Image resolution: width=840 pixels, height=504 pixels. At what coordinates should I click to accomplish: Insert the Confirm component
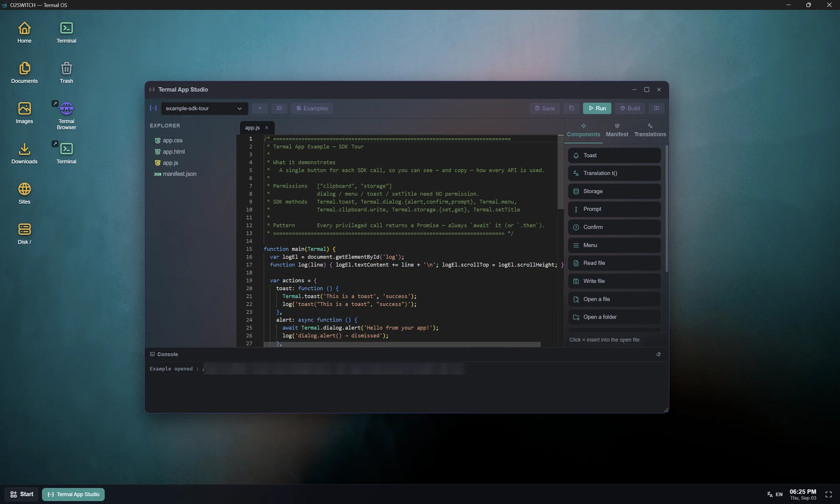[614, 227]
